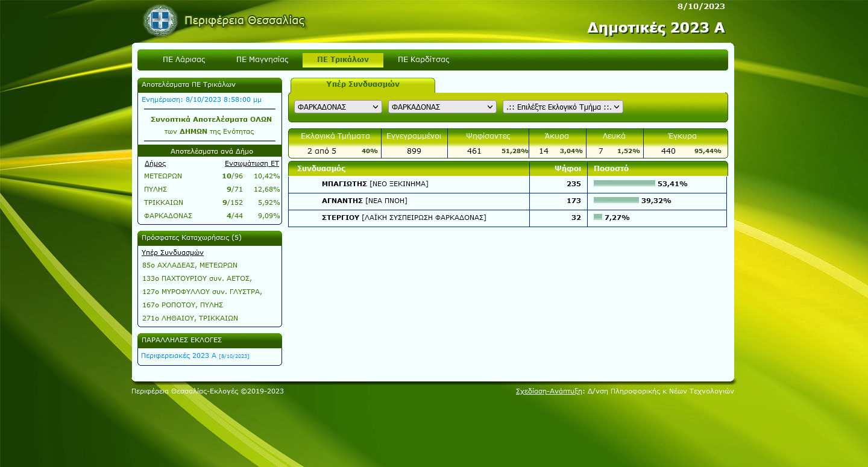This screenshot has height=467, width=868.
Task: Click the Έγκυρα value 440
Action: pos(668,151)
